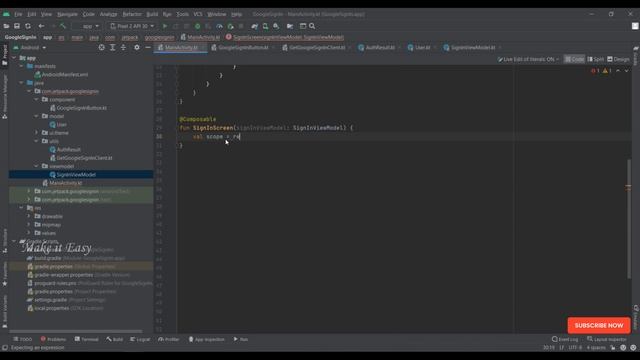Switch to the MainActivity.kt tab
640x360 pixels.
181,48
